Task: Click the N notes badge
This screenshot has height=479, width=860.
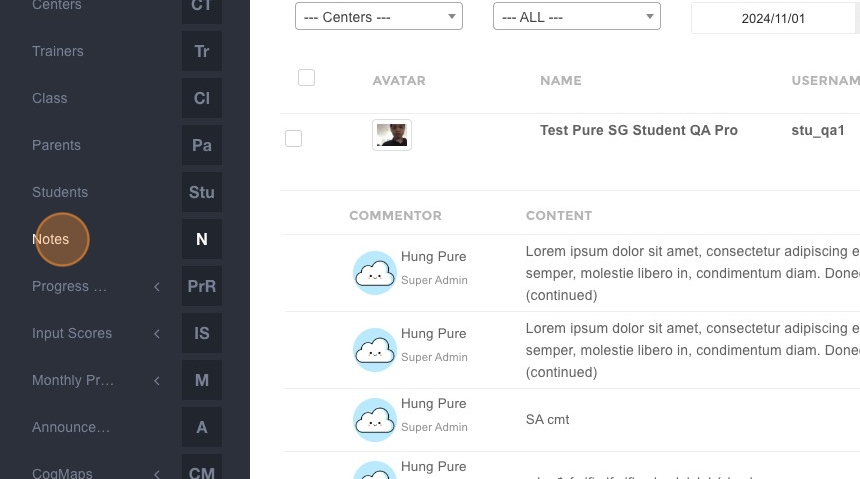Action: (x=202, y=239)
